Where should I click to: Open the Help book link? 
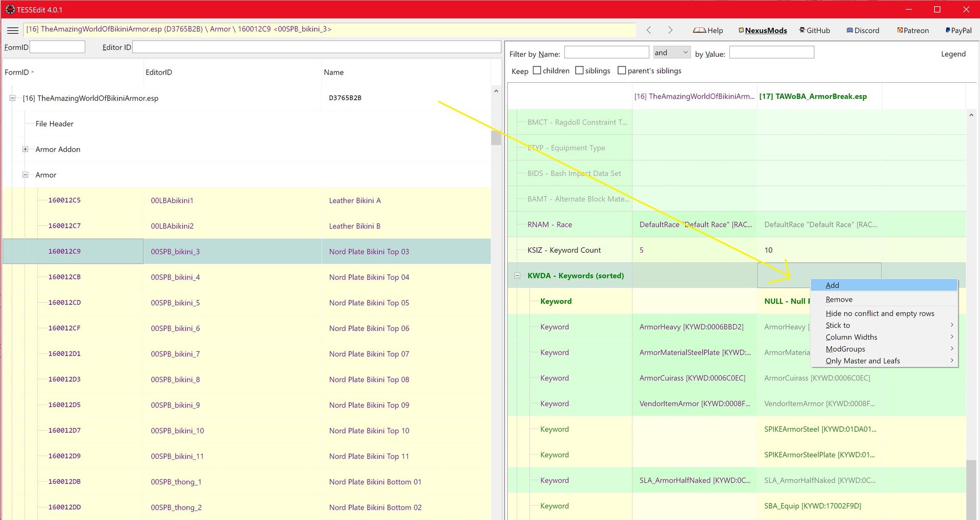pyautogui.click(x=708, y=31)
